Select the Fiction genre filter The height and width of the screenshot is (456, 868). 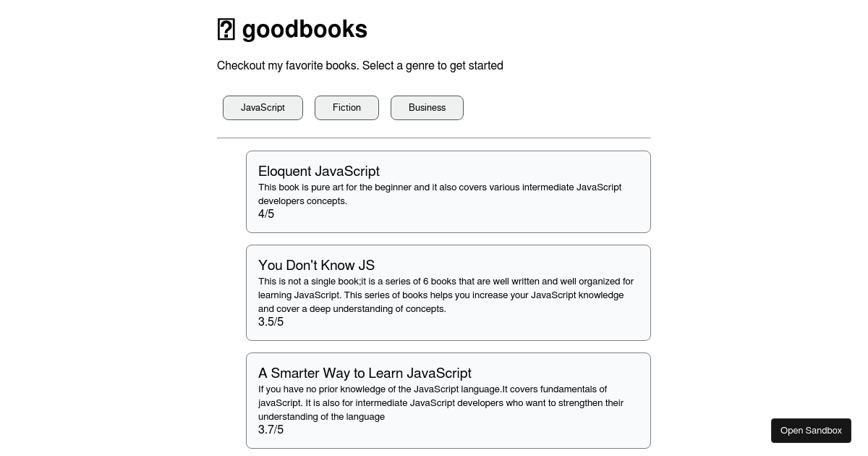(x=346, y=107)
